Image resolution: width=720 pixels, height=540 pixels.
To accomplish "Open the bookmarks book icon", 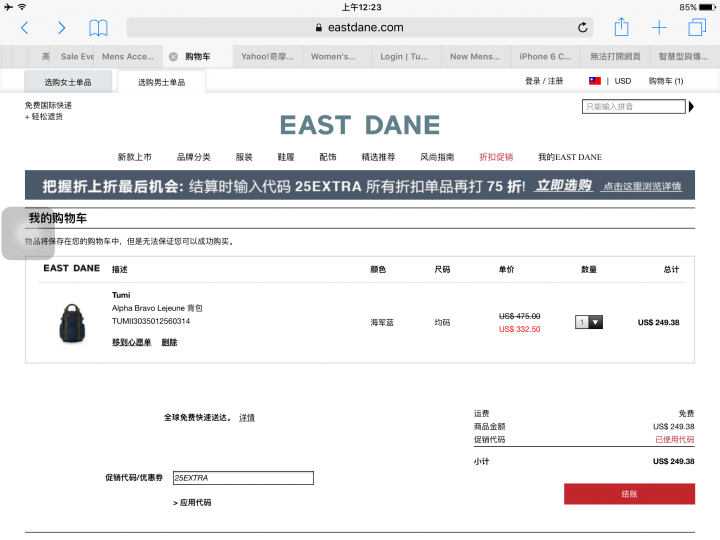I will pyautogui.click(x=98, y=28).
